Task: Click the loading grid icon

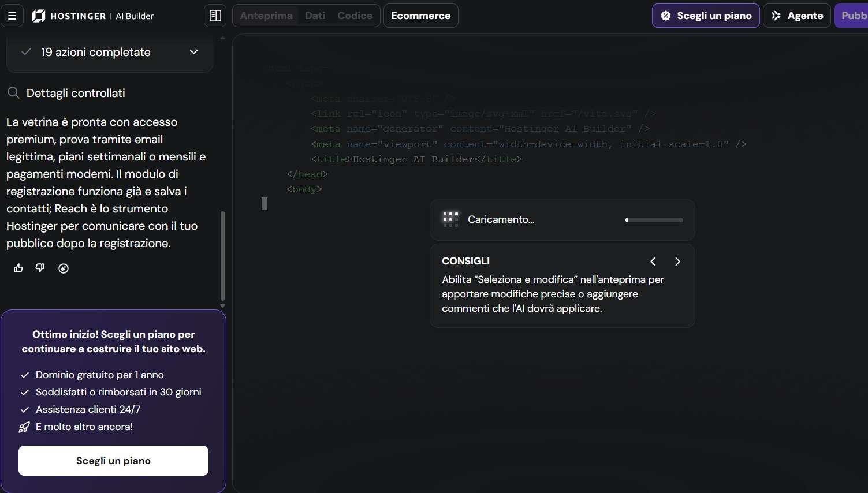Action: (x=450, y=219)
